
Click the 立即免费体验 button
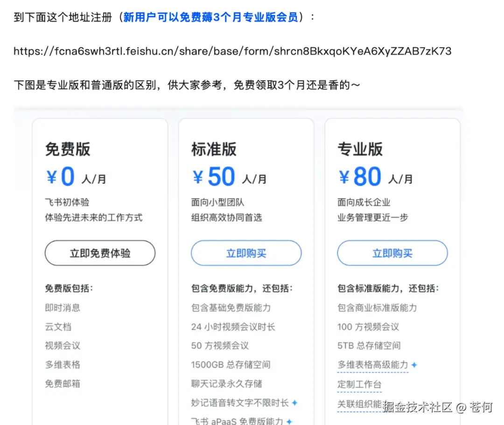click(99, 253)
